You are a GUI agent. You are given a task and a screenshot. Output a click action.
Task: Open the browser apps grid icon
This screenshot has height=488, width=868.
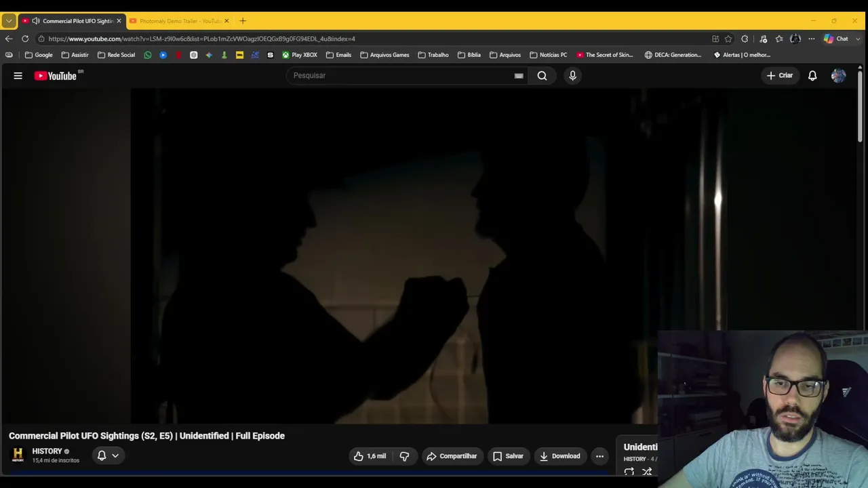pos(715,39)
